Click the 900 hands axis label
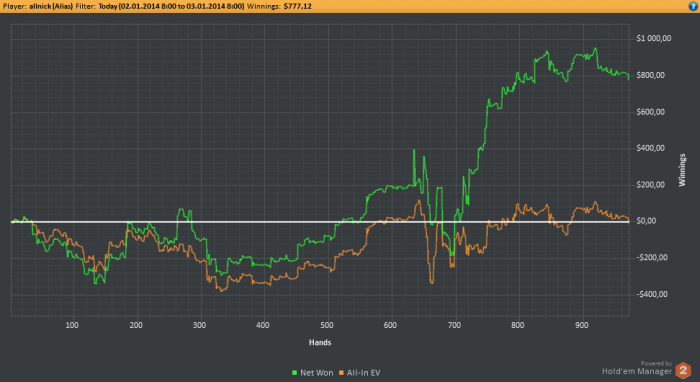Screen dimensions: 700x382 tap(582, 325)
